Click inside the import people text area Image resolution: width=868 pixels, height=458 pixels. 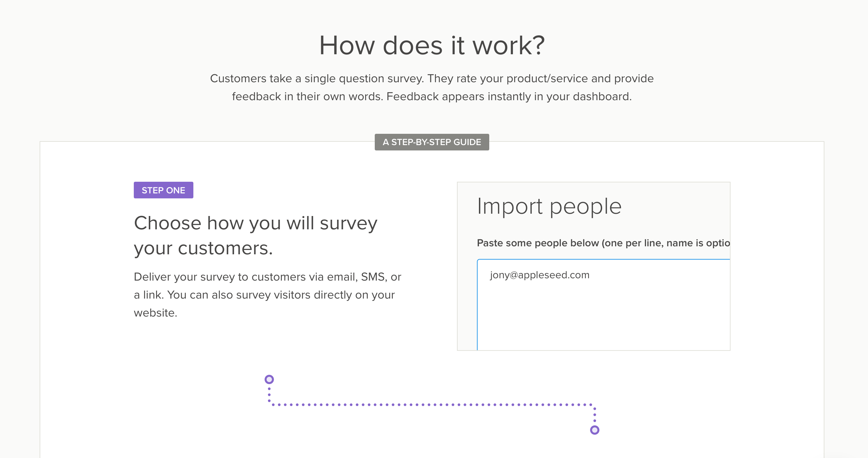tap(603, 305)
